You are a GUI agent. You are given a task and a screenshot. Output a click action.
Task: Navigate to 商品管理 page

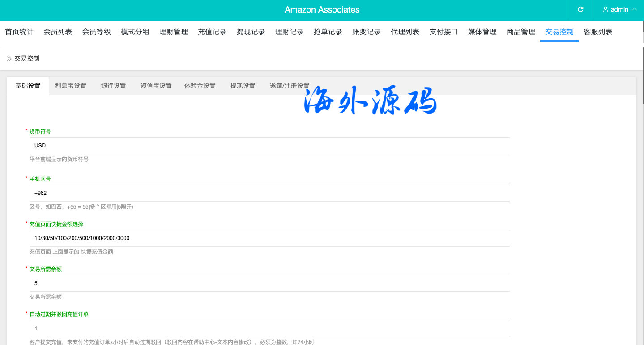[x=520, y=32]
